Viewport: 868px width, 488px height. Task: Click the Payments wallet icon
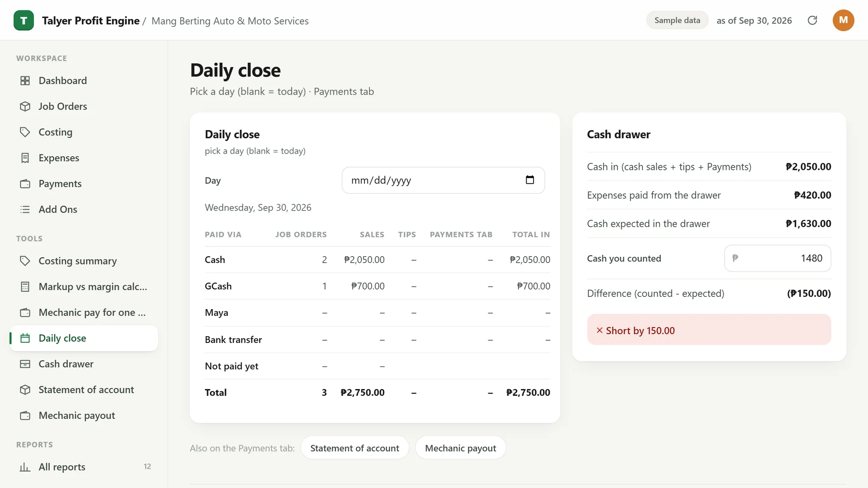click(x=25, y=183)
